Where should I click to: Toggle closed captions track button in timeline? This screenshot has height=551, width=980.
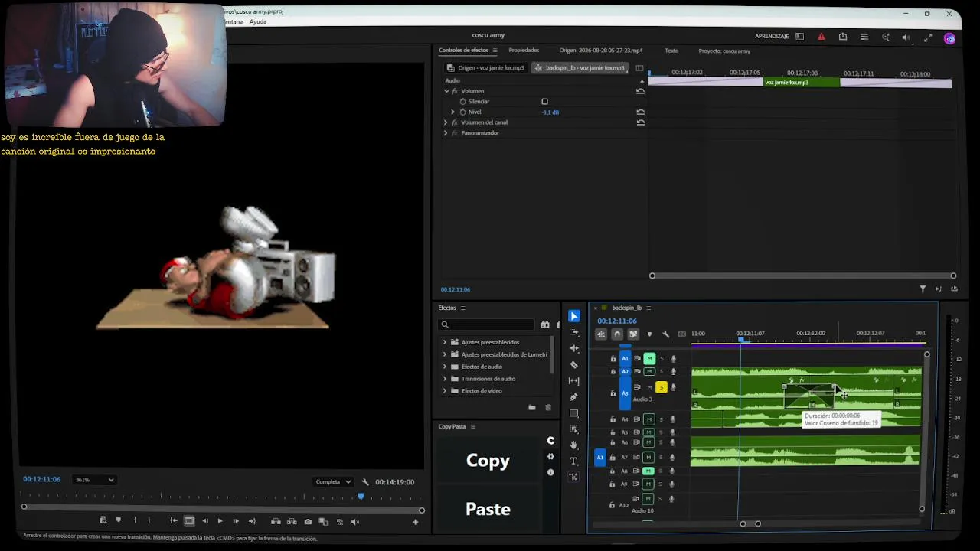pyautogui.click(x=681, y=334)
